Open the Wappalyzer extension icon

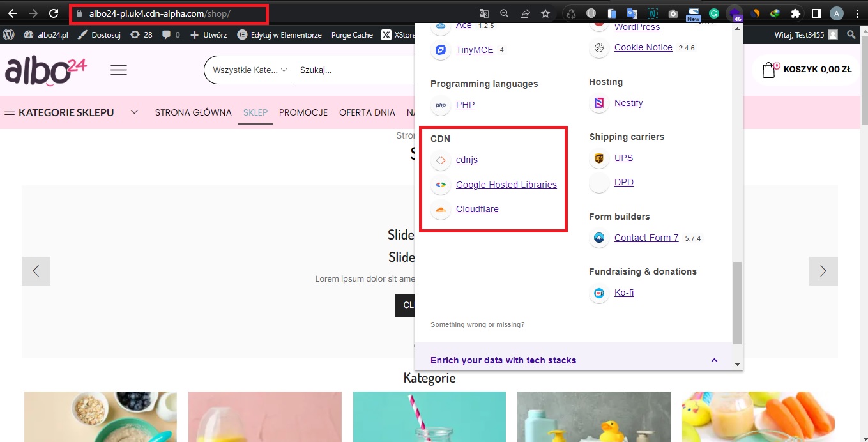[735, 13]
